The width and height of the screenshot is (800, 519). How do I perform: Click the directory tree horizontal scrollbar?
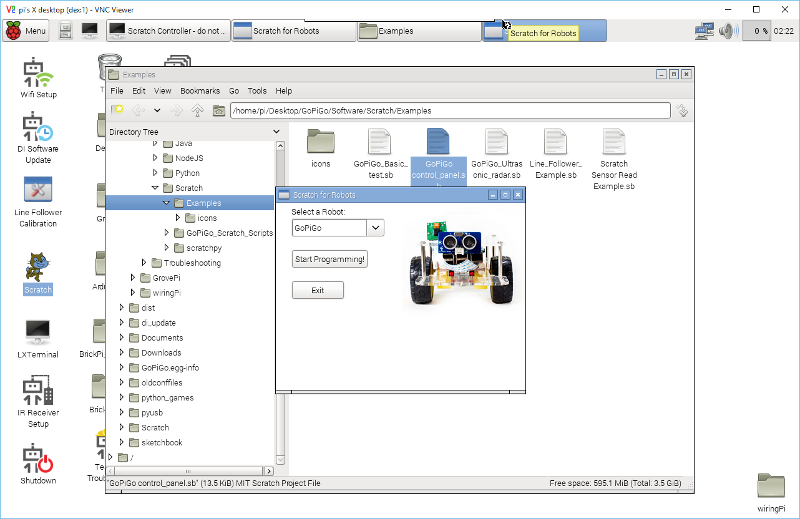190,471
